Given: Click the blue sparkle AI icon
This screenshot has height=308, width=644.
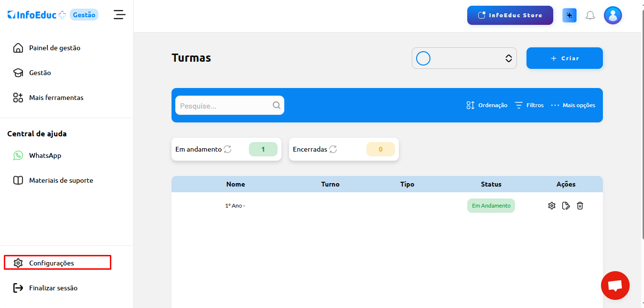Looking at the screenshot, I should tap(569, 15).
